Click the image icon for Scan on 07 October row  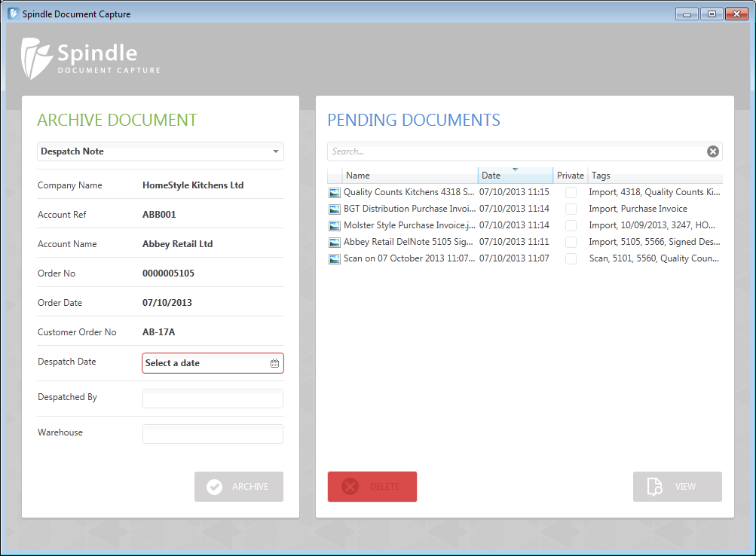[334, 258]
